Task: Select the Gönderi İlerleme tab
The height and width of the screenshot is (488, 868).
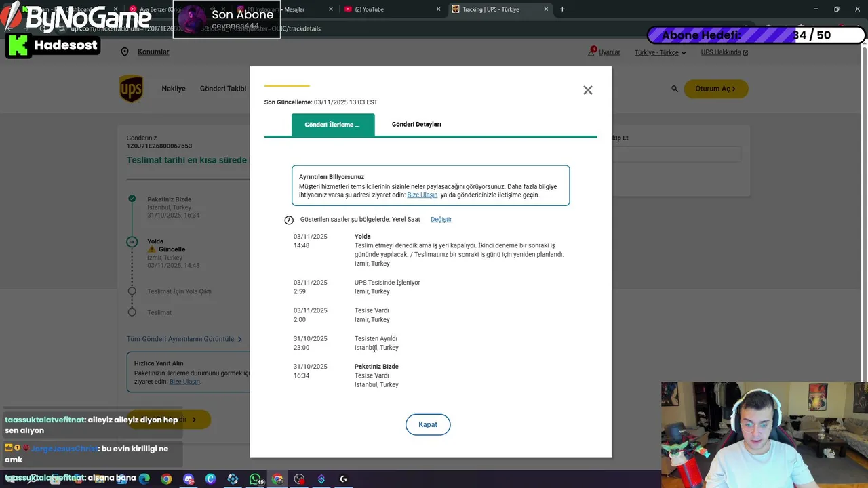Action: click(332, 125)
